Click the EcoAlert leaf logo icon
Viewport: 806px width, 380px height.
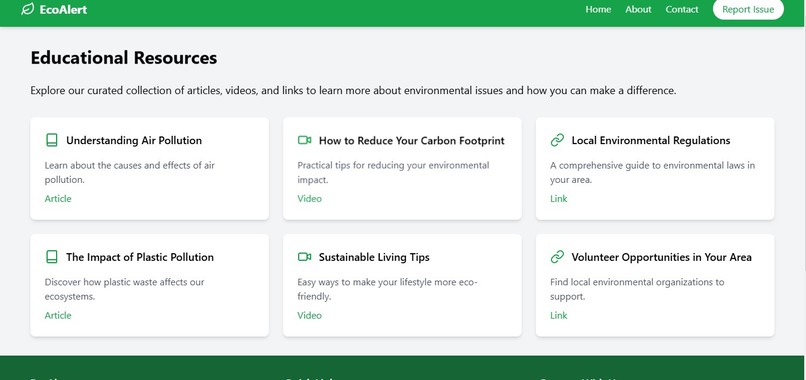click(x=28, y=9)
